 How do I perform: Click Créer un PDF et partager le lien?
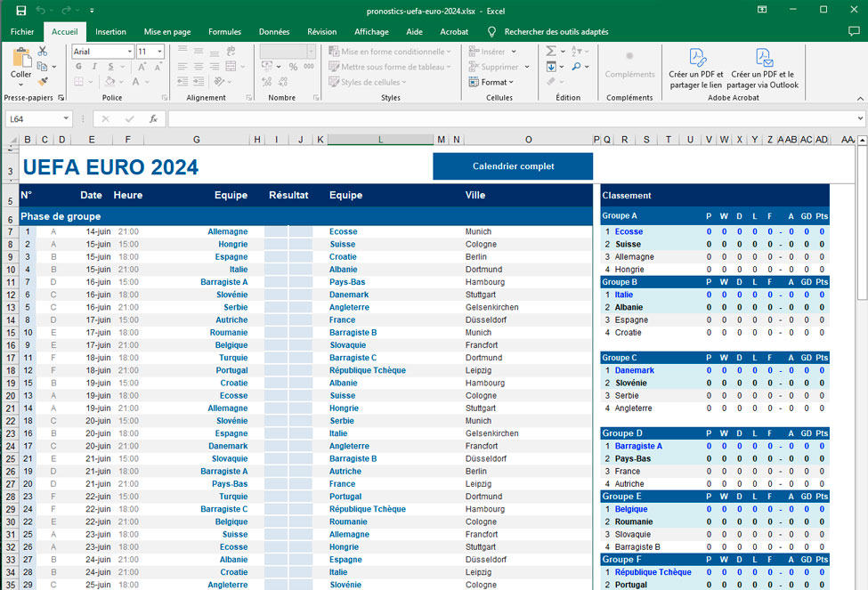click(696, 69)
